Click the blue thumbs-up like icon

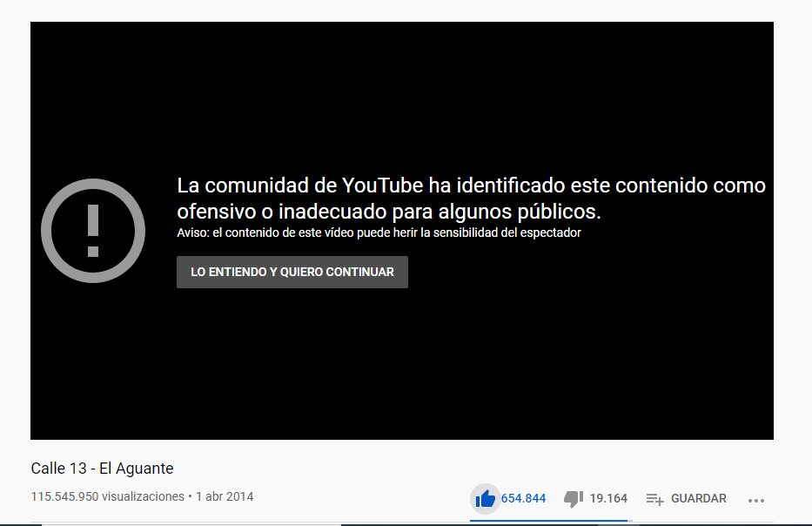pyautogui.click(x=486, y=499)
